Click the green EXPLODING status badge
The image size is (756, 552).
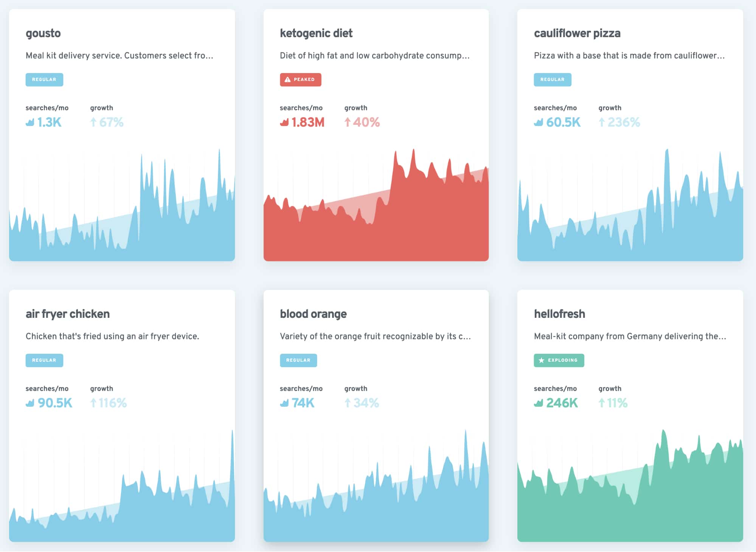click(559, 360)
